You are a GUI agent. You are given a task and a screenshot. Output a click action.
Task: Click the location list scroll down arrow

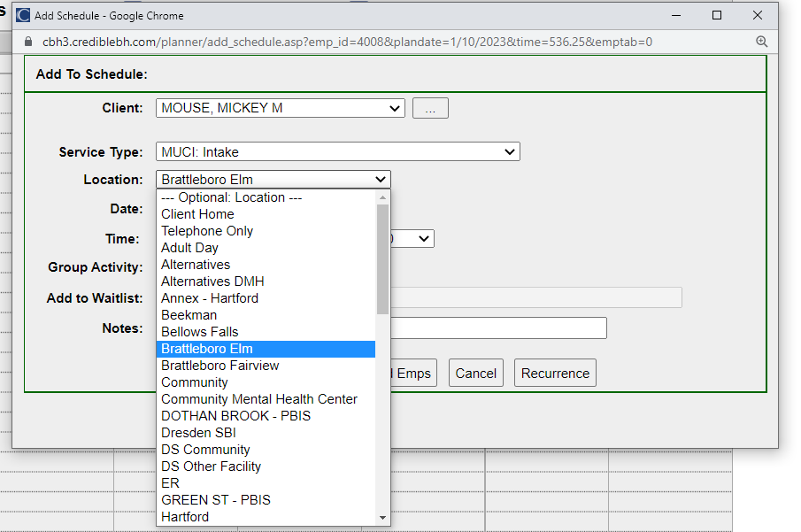382,518
